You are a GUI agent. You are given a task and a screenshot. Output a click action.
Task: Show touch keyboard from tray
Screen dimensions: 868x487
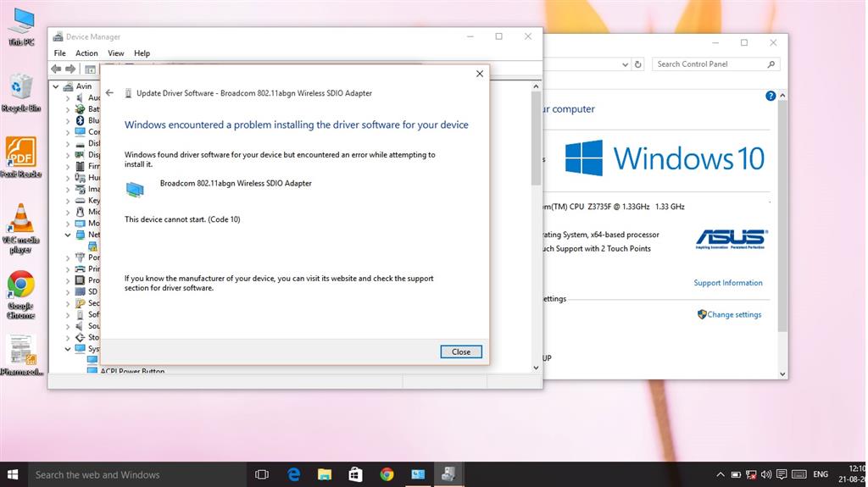pyautogui.click(x=798, y=474)
